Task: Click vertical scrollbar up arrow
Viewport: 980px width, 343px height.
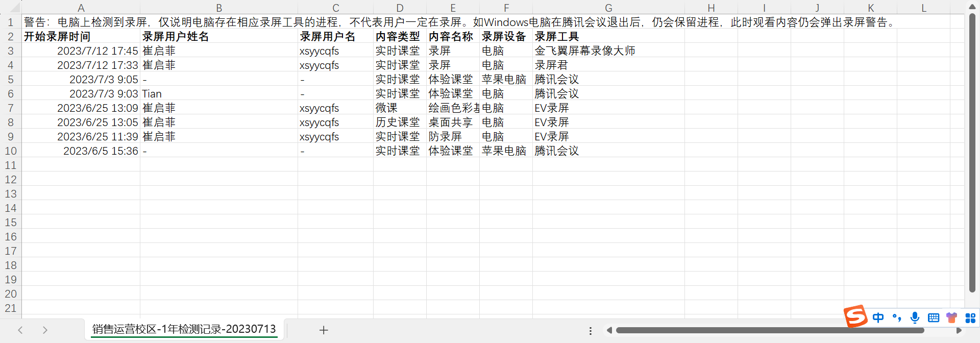Action: tap(972, 7)
